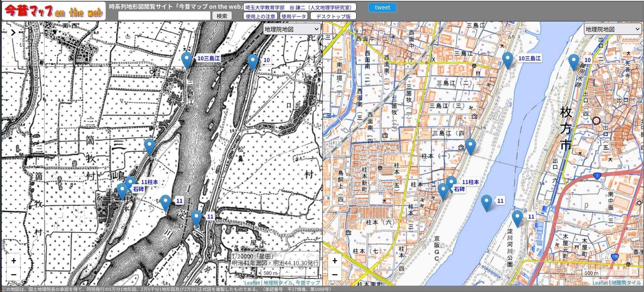
Task: Open 使用上の注意 page
Action: [x=260, y=16]
